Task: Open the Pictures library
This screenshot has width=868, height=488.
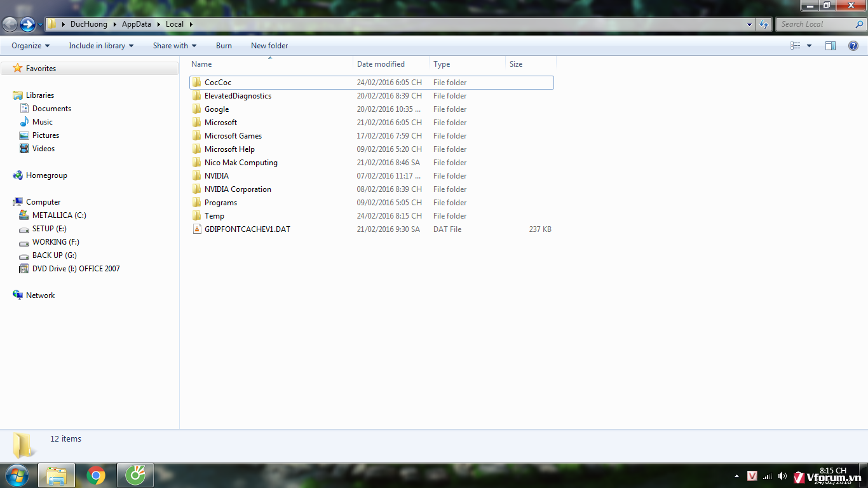Action: click(46, 135)
